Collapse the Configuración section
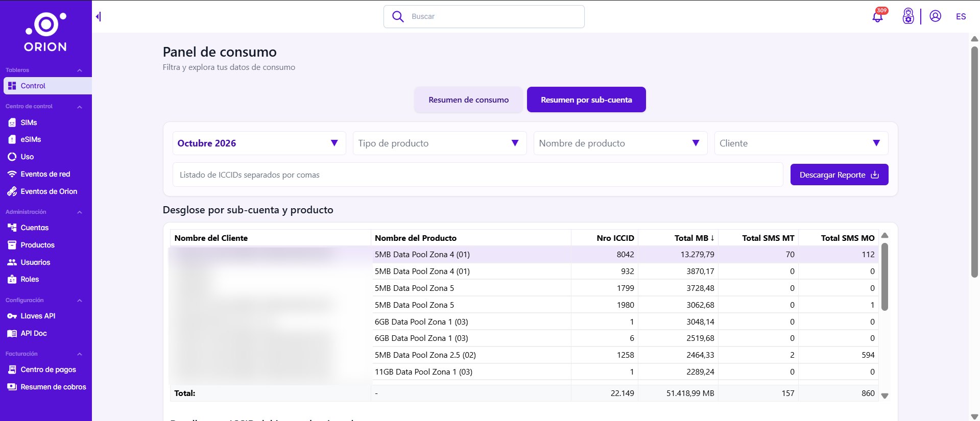The image size is (980, 421). coord(80,301)
